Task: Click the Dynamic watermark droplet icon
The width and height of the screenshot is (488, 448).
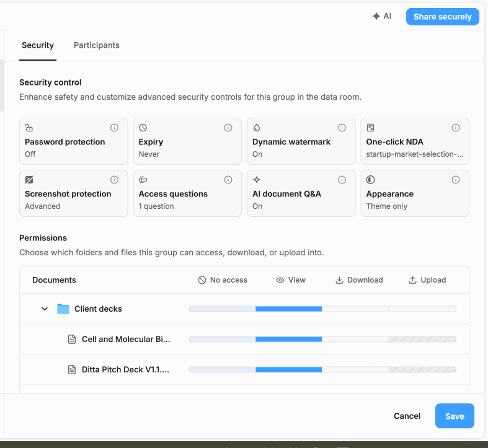Action: (x=257, y=128)
